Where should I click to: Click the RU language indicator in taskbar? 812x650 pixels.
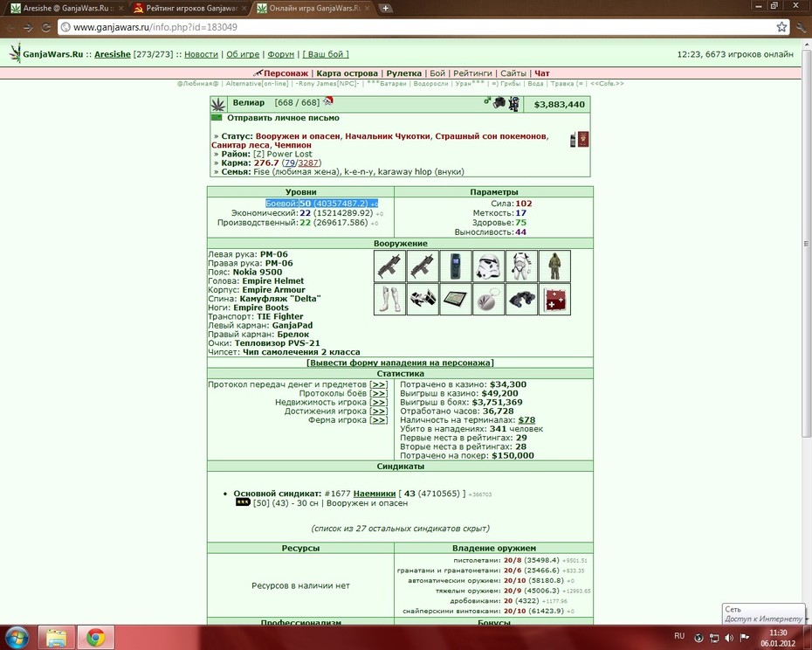pos(679,636)
